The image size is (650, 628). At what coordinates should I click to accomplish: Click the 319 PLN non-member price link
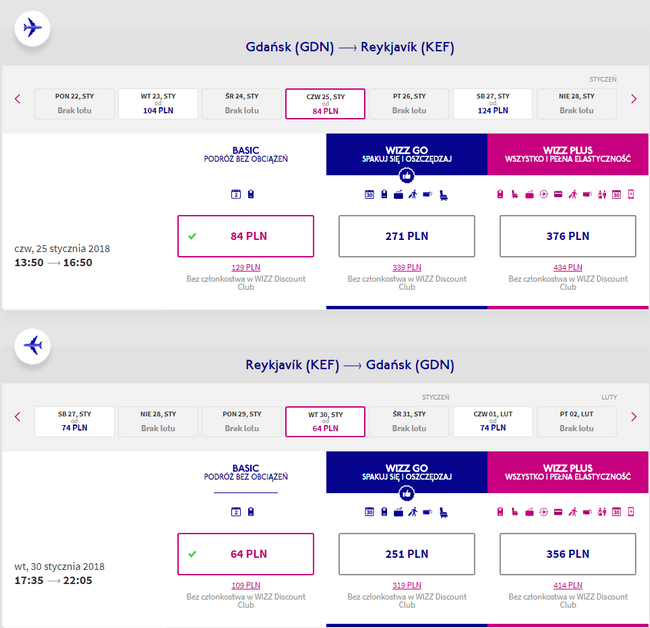[407, 585]
